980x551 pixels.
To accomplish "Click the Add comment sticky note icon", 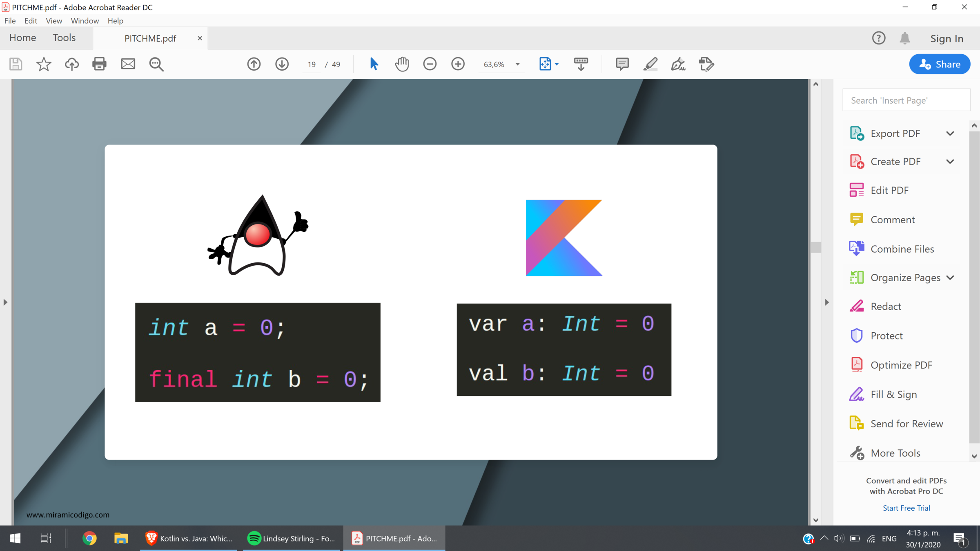I will [622, 64].
